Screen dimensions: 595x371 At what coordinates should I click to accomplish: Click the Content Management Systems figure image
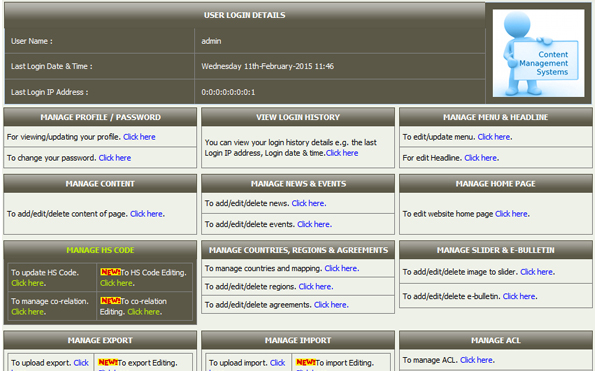point(538,53)
